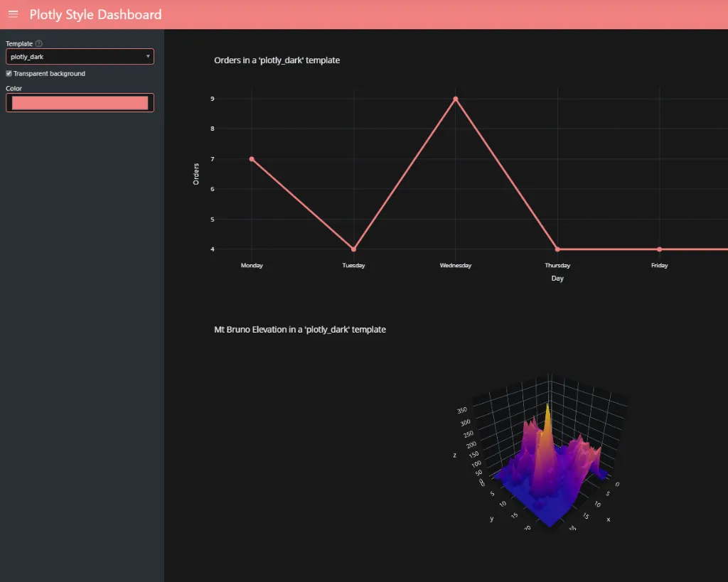This screenshot has height=582, width=728.
Task: Click the Wednesday peak data point
Action: pos(456,99)
